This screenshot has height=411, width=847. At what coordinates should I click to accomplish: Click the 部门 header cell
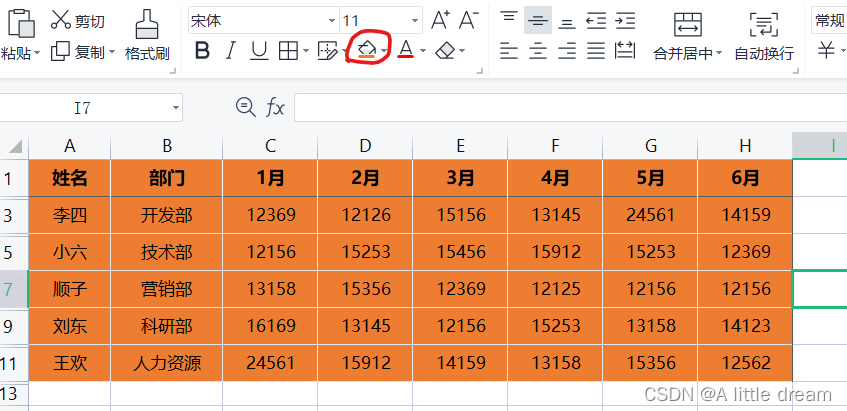[x=166, y=178]
